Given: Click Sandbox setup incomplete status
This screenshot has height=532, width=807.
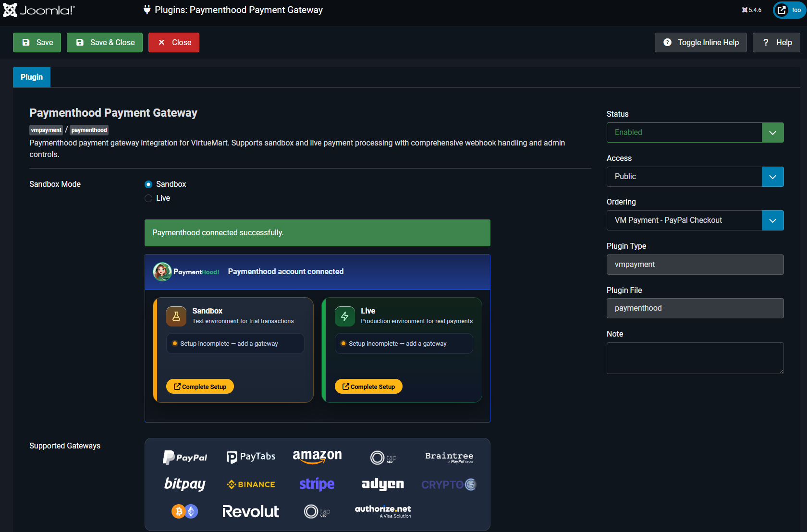Looking at the screenshot, I should pyautogui.click(x=235, y=344).
